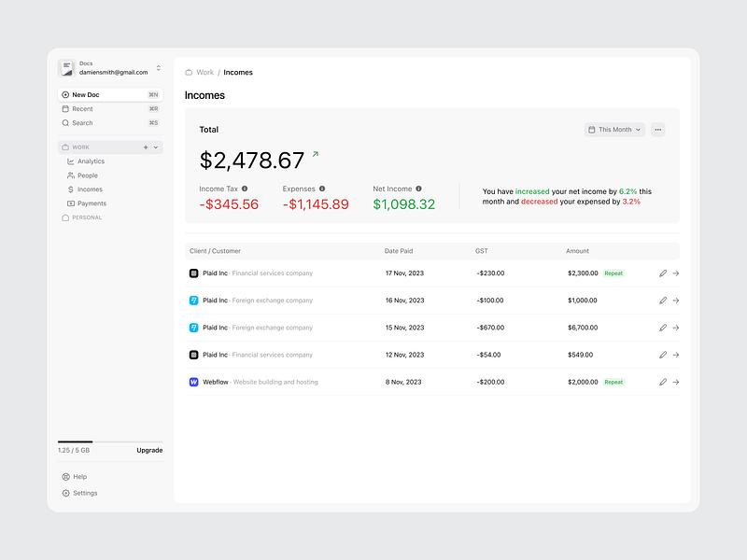The height and width of the screenshot is (560, 747).
Task: Click the trend arrow beside total amount
Action: [x=315, y=154]
